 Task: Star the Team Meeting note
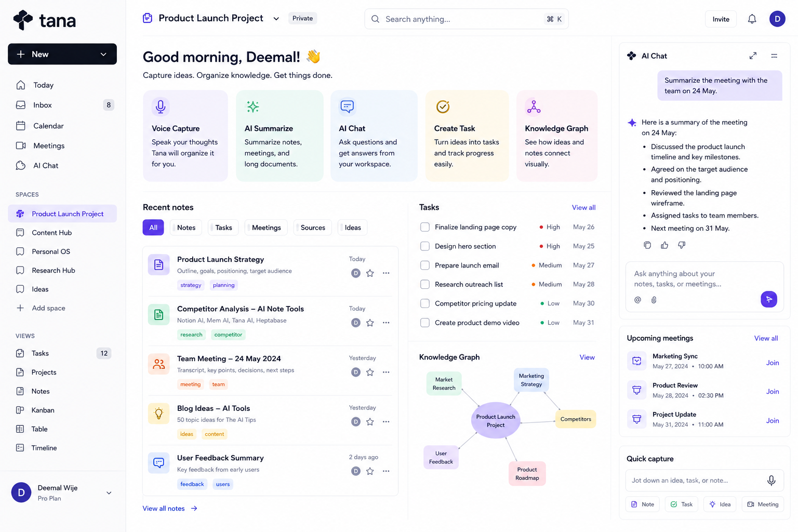click(370, 372)
